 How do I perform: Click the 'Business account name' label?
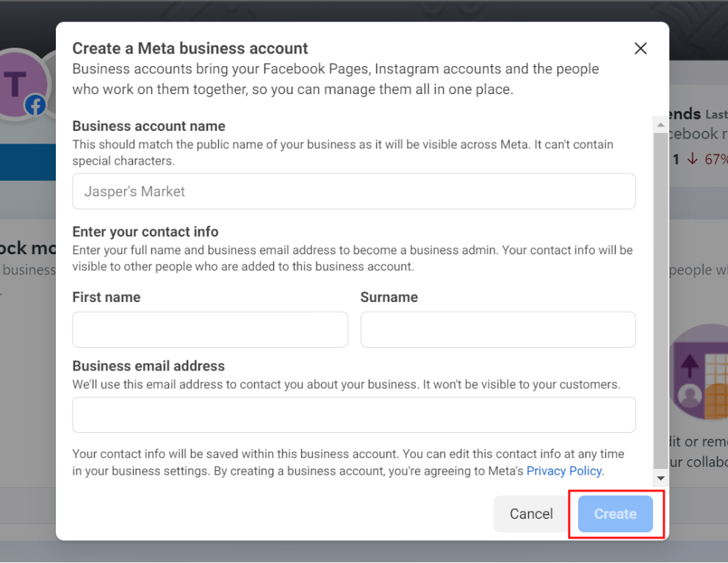coord(148,126)
